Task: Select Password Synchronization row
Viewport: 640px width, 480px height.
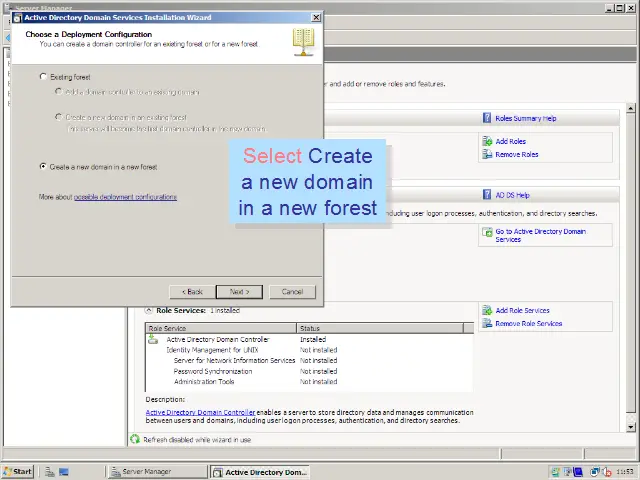Action: pos(309,371)
